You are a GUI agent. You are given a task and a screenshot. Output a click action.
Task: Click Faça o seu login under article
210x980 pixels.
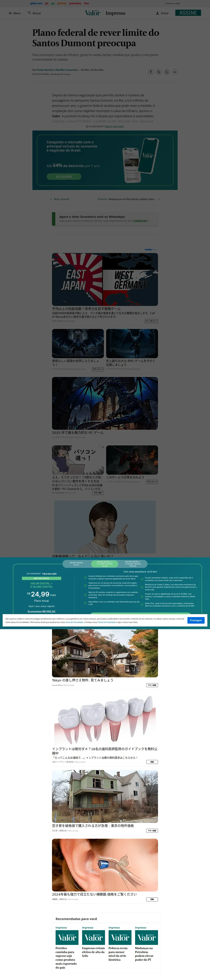(114, 126)
